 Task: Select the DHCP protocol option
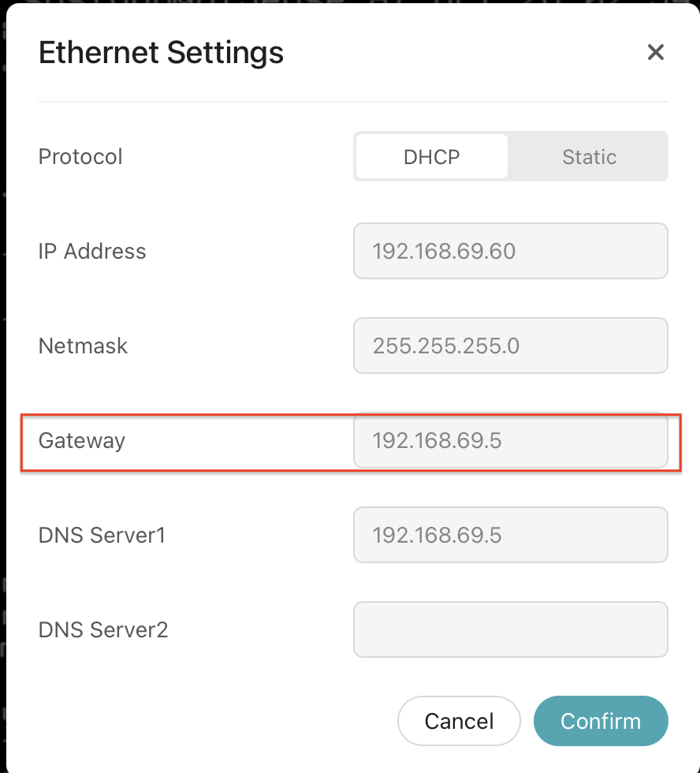431,157
